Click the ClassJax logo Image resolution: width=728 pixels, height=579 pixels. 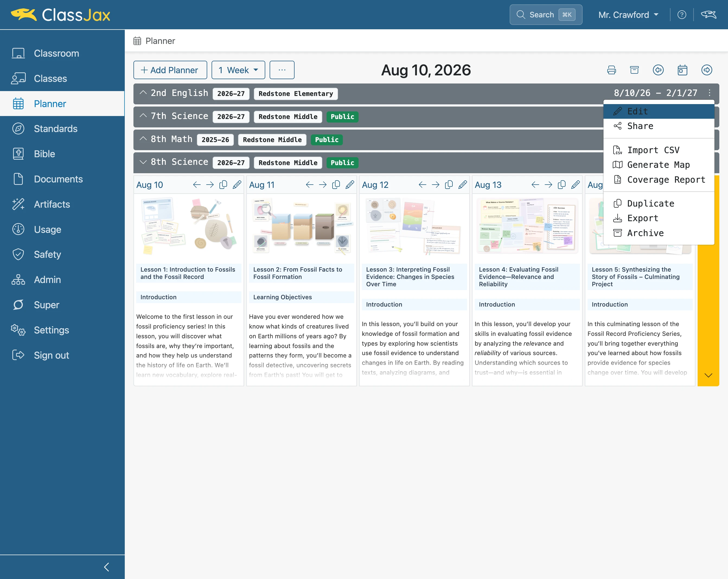[61, 15]
